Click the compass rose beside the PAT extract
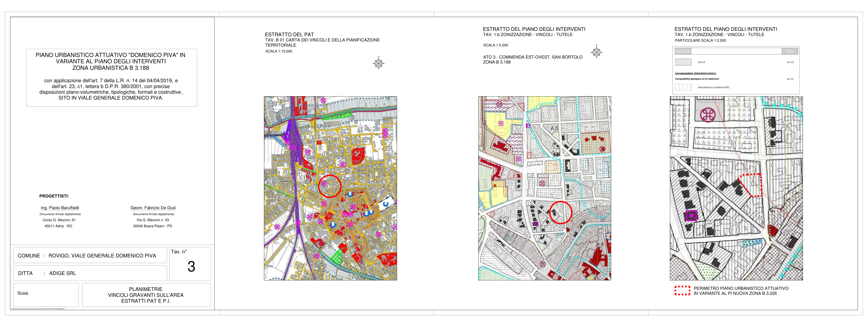The width and height of the screenshot is (868, 327). [378, 63]
